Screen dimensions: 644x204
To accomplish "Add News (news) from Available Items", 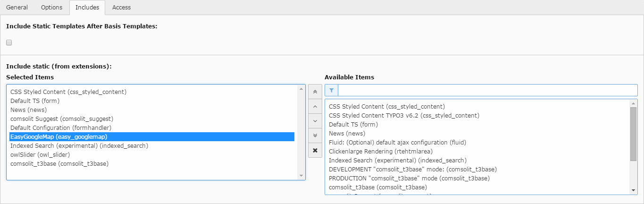I will coord(478,133).
